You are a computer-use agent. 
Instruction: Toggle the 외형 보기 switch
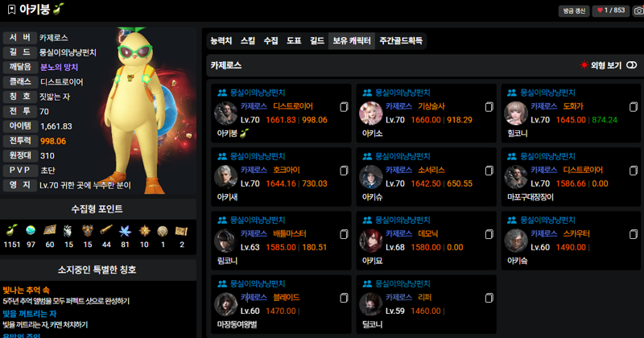632,65
